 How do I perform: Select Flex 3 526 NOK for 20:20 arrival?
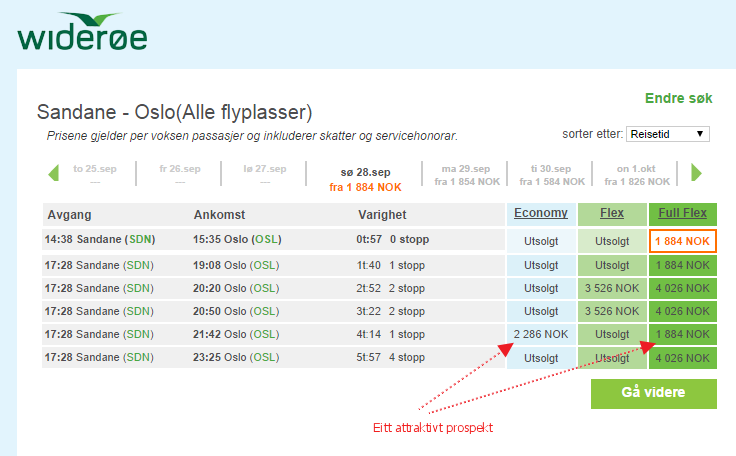[612, 288]
